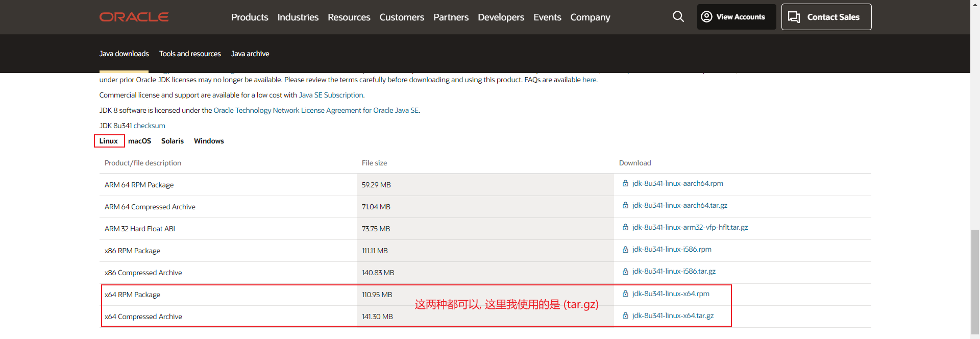The width and height of the screenshot is (980, 339).
Task: Click lock icon beside jdk-8u341-linux-i586.rpm
Action: coord(625,249)
